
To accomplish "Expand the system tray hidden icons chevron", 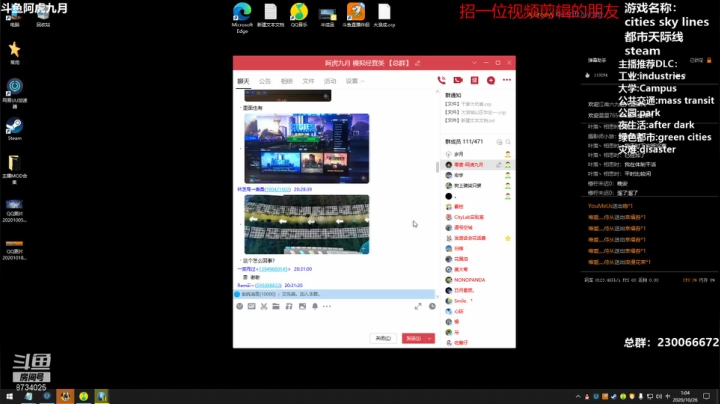I will [x=578, y=396].
